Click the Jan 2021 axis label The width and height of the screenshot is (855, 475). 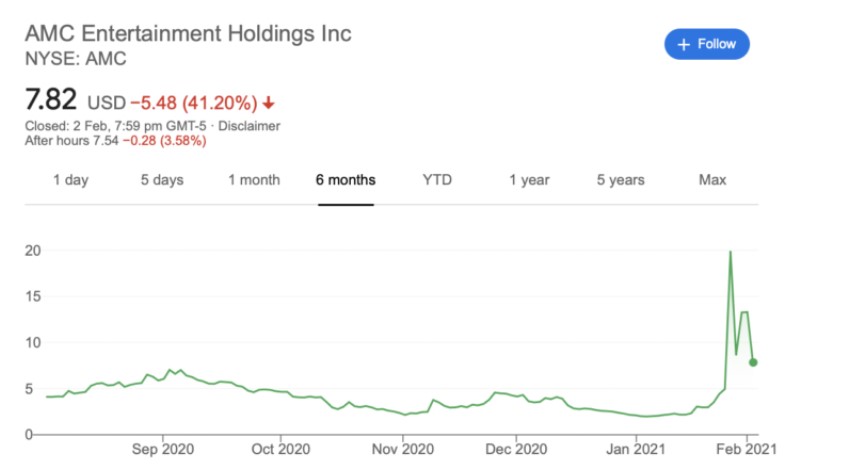click(x=636, y=450)
